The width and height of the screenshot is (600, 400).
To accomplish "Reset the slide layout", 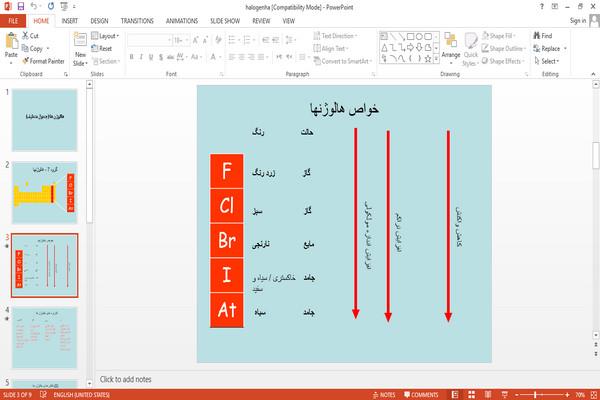I will [101, 49].
